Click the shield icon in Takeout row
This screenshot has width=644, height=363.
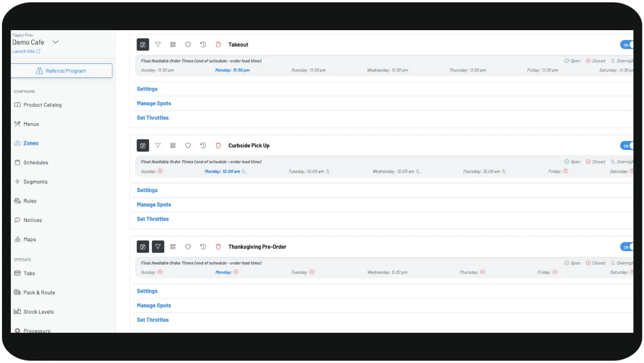(x=188, y=44)
